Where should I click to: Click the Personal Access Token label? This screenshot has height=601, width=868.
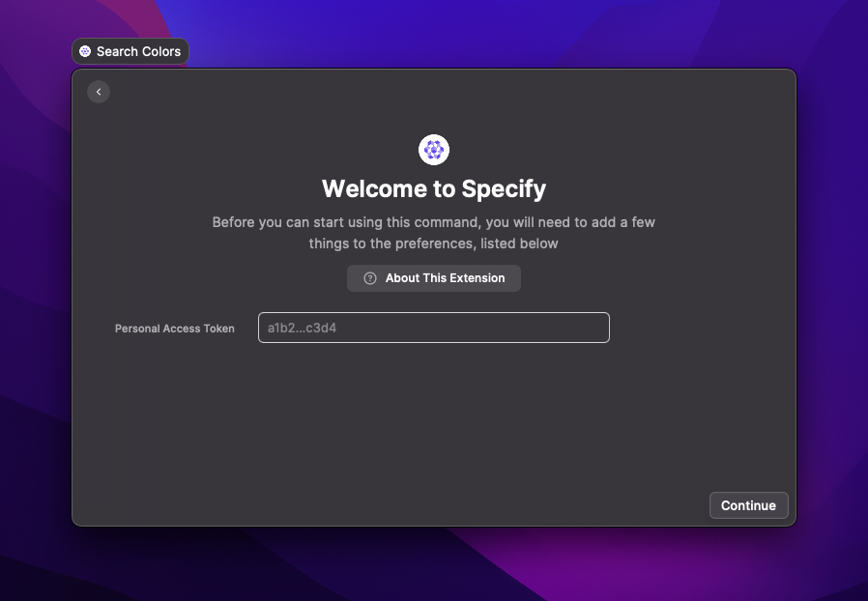(175, 329)
